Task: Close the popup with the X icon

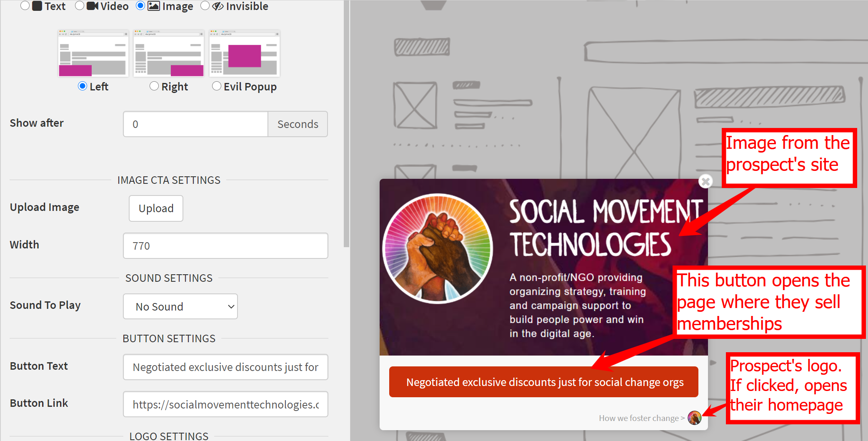Action: [x=705, y=181]
